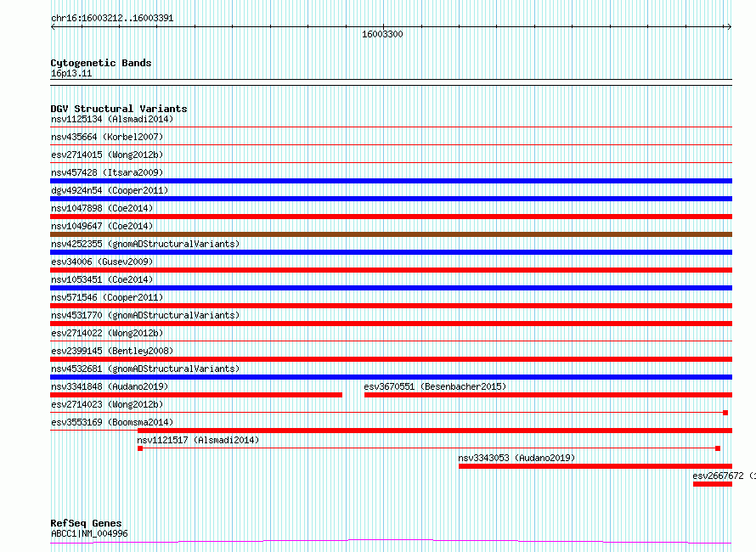Click the chr16:16003212..16003391 coordinate label
The height and width of the screenshot is (552, 756).
click(112, 19)
